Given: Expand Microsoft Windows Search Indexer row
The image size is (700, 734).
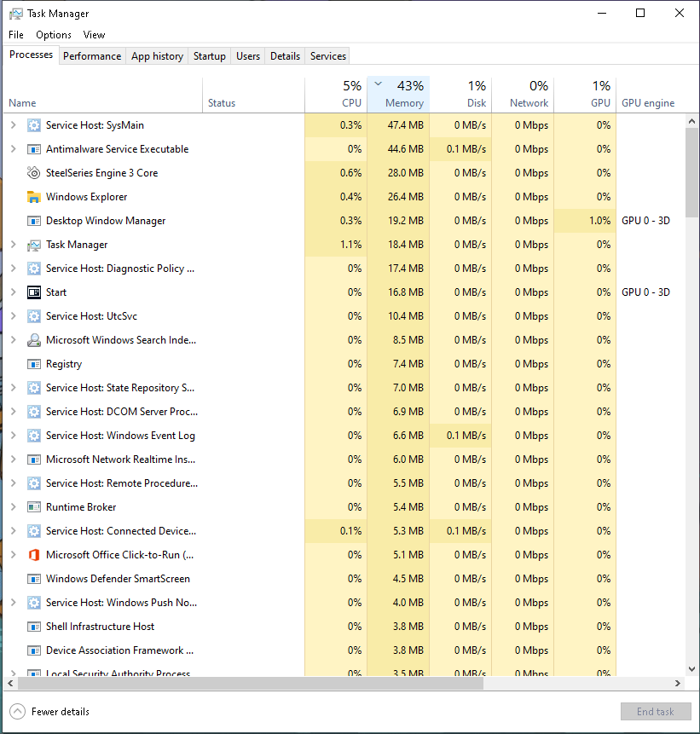Looking at the screenshot, I should [x=14, y=340].
